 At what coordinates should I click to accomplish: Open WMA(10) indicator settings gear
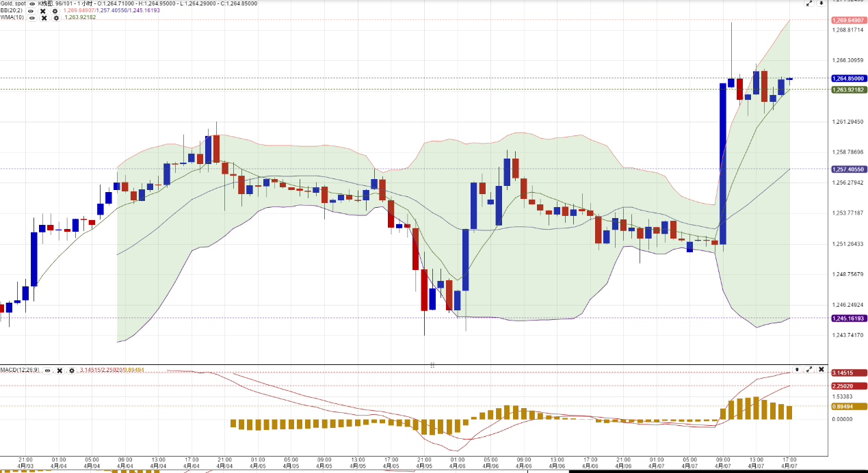point(56,18)
